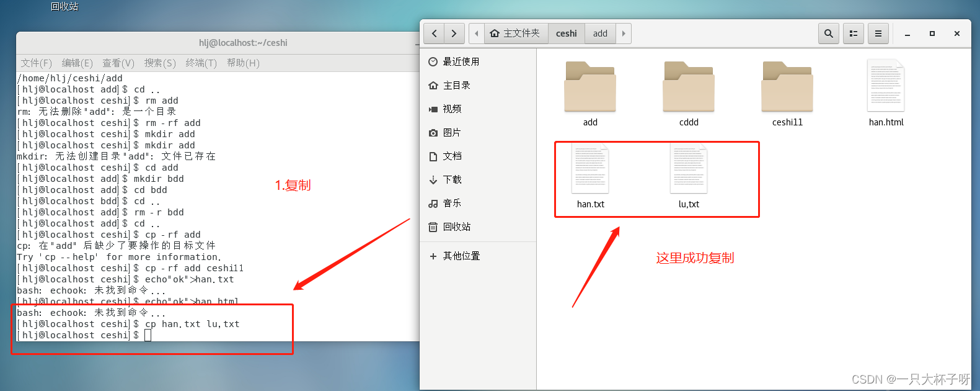Open Documents (文档) in sidebar
Viewport: 980px width, 391px height.
478,156
